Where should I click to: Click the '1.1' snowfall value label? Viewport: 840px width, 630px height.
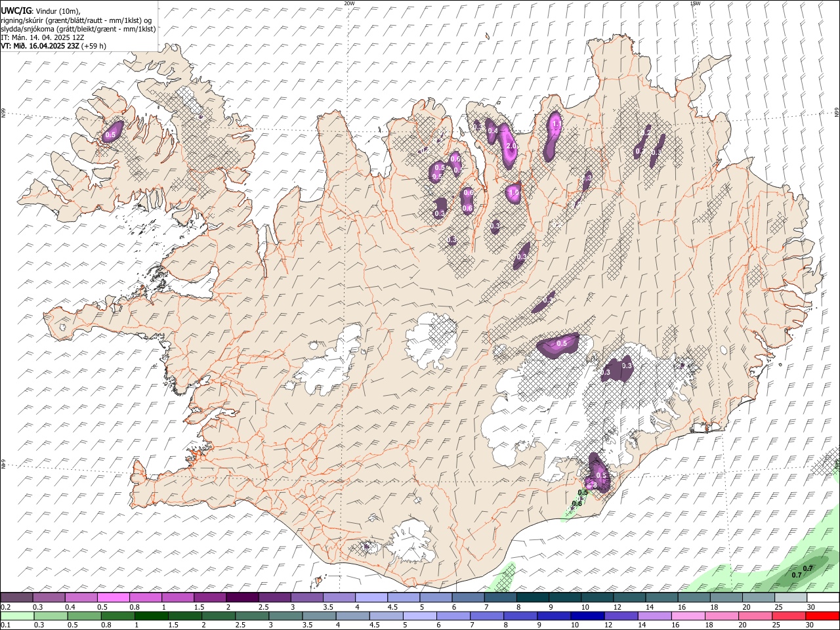coord(556,123)
